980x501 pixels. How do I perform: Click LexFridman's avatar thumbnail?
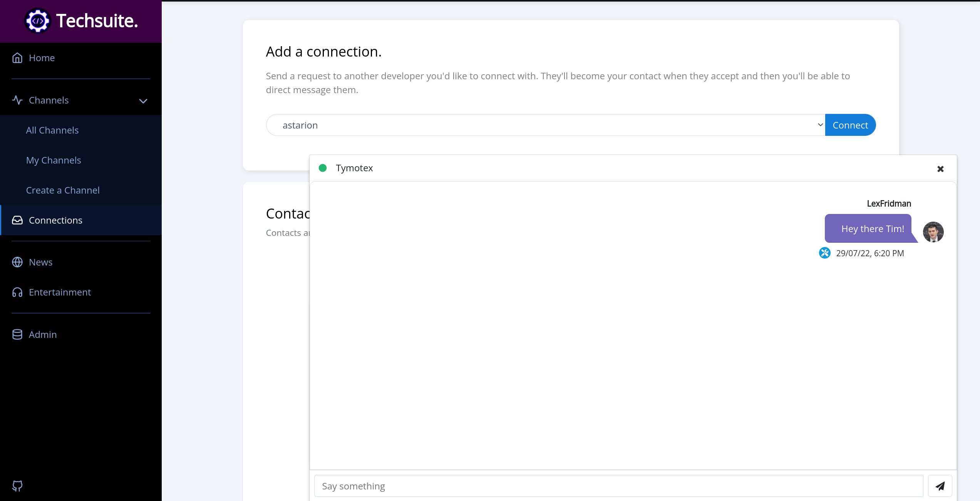(x=933, y=232)
